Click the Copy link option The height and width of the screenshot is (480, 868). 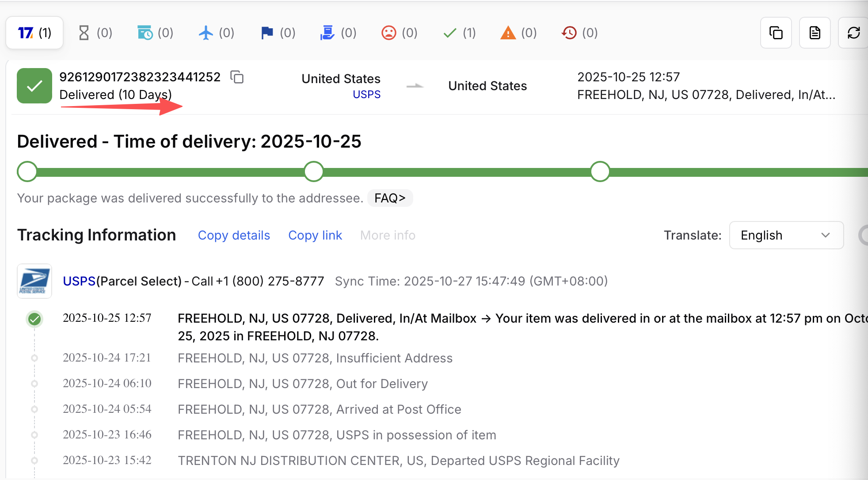315,235
